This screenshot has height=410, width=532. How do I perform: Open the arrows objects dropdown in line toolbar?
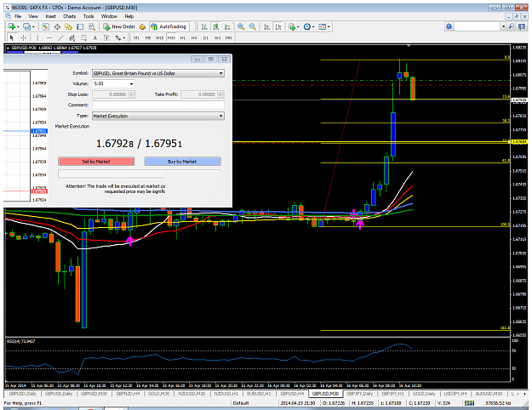pyautogui.click(x=124, y=37)
